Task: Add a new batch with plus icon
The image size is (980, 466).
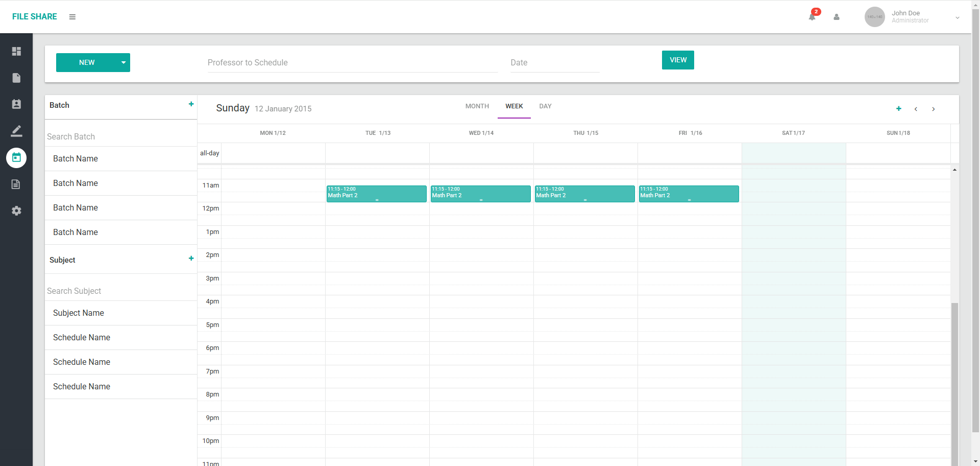Action: 191,104
